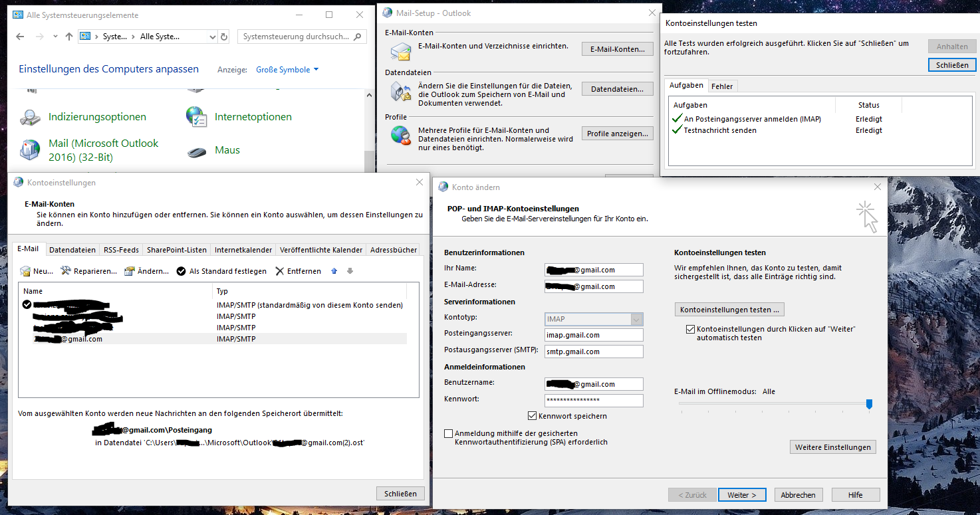Click Weitere Einstellungen button

click(833, 447)
